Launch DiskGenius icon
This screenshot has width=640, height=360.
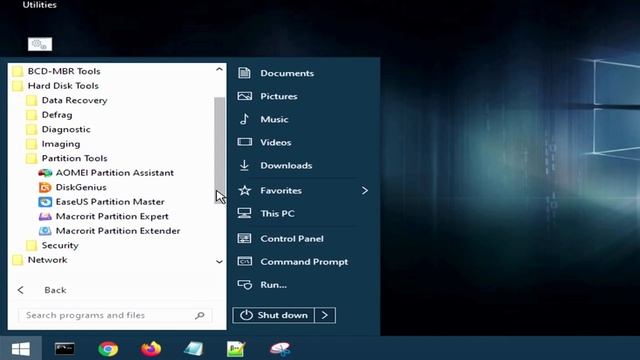tap(45, 187)
